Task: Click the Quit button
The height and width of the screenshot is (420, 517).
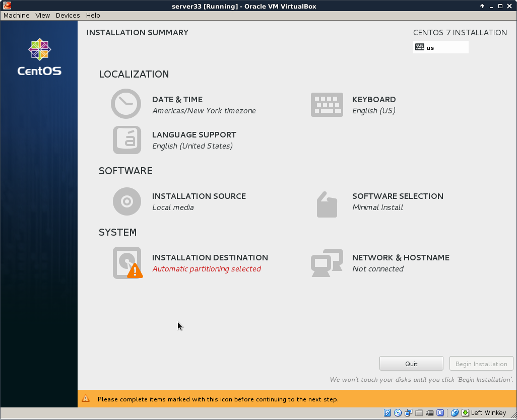Action: (x=411, y=363)
